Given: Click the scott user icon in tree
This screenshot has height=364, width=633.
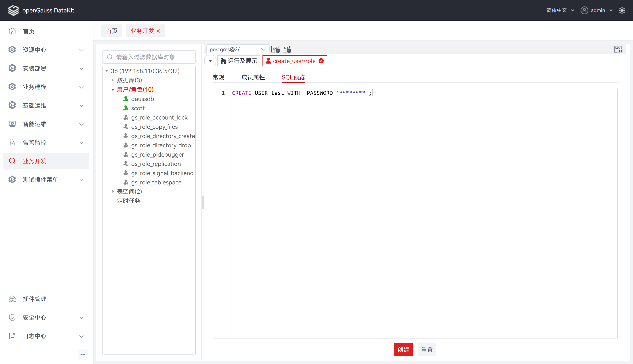Looking at the screenshot, I should [126, 108].
